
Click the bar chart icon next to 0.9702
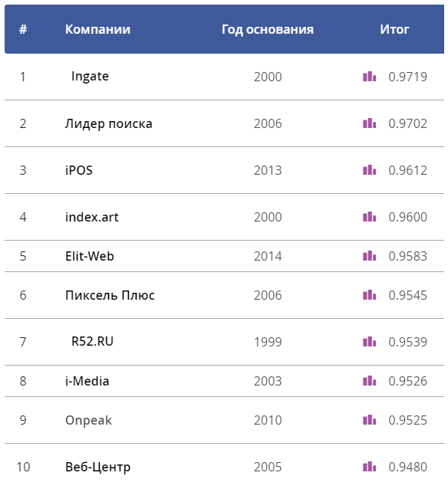point(369,123)
